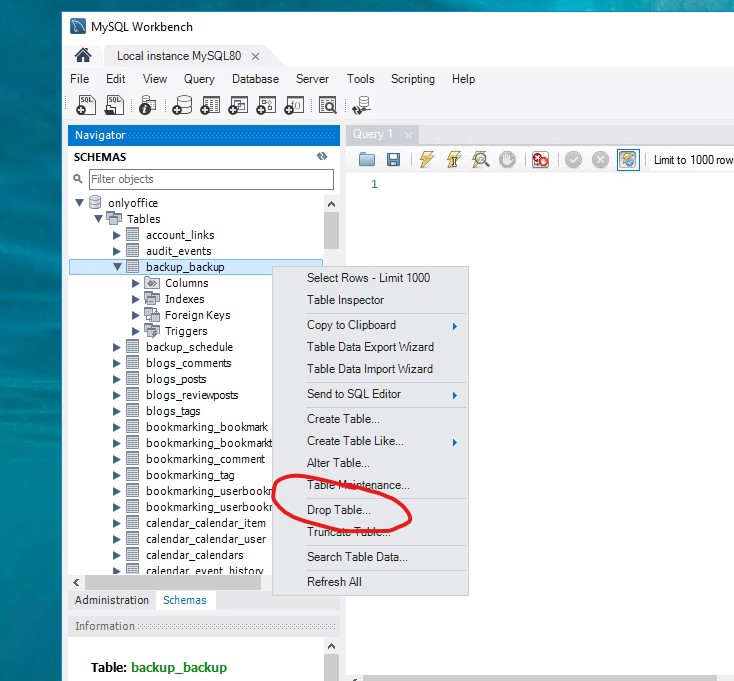Image resolution: width=734 pixels, height=681 pixels.
Task: Click the navigator horizontal scrollbar left arrow
Action: (76, 582)
